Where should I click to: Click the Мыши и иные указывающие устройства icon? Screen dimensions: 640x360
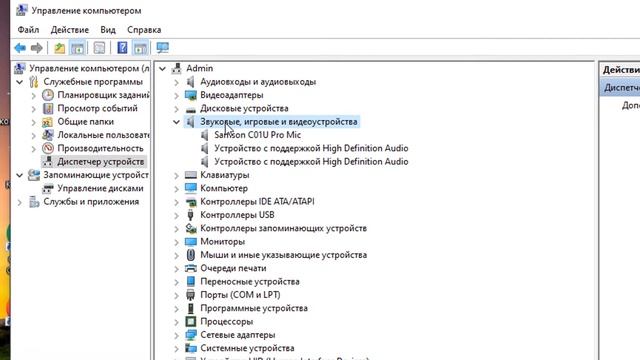(191, 255)
